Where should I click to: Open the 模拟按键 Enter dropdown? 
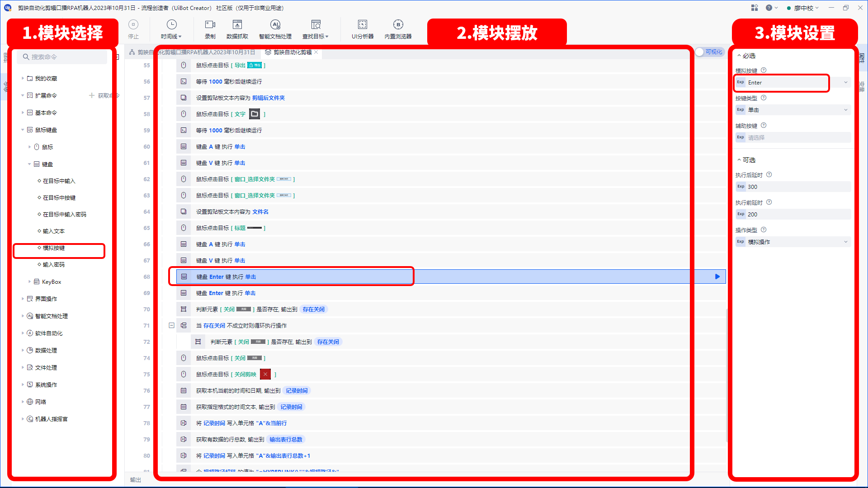pyautogui.click(x=845, y=82)
